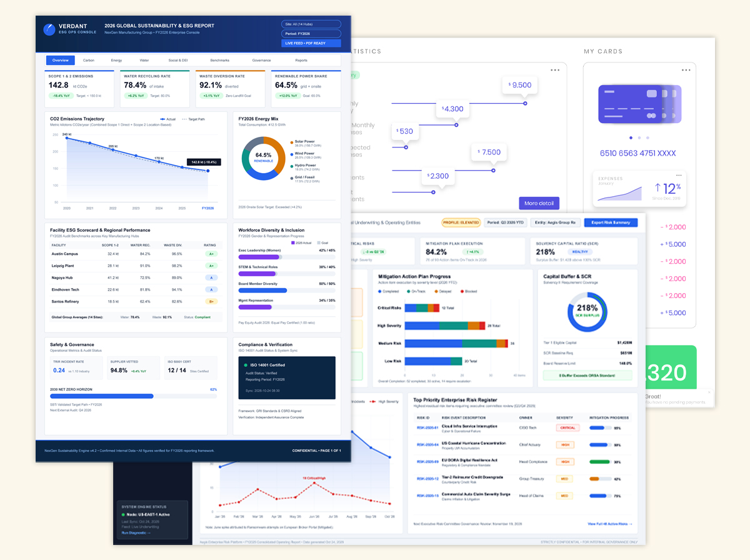This screenshot has width=750, height=560.
Task: Open risk ID link for EU DORA Digital Resilience Act
Action: point(427,462)
